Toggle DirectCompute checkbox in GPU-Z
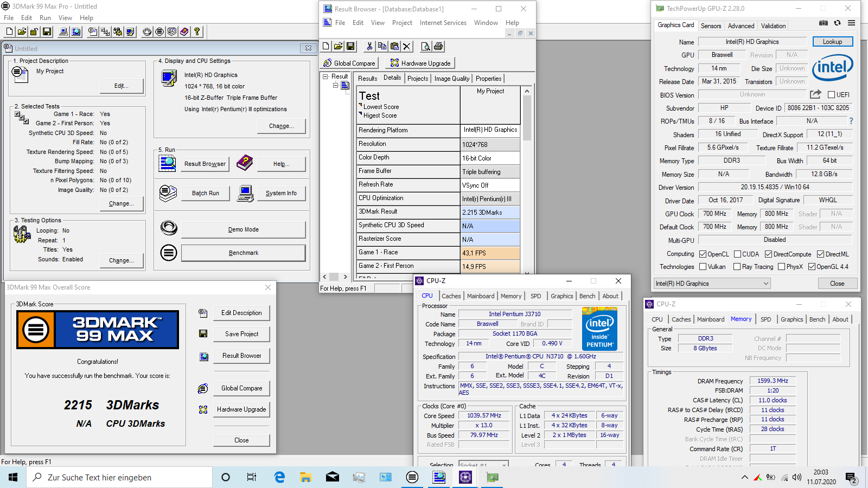This screenshot has height=488, width=868. pyautogui.click(x=768, y=254)
